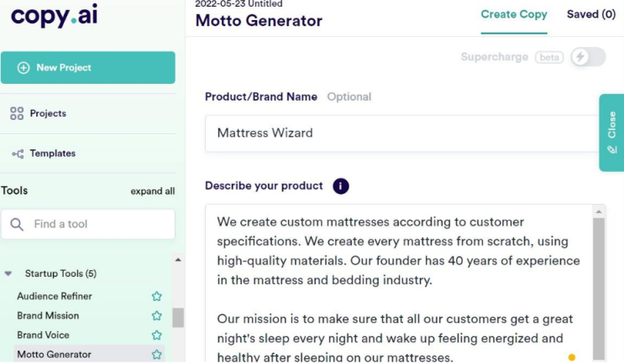Image resolution: width=624 pixels, height=364 pixels.
Task: Select Brand Voice in tools list
Action: [x=42, y=335]
